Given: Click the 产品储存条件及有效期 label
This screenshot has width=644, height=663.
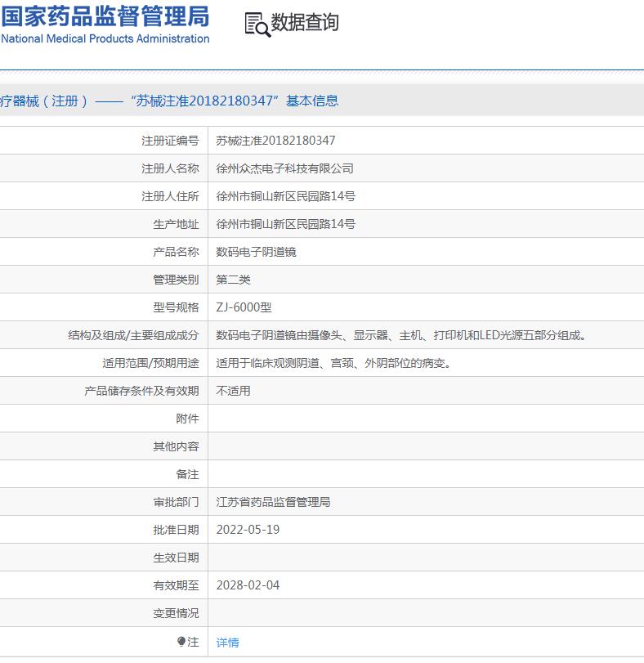Looking at the screenshot, I should click(141, 391).
